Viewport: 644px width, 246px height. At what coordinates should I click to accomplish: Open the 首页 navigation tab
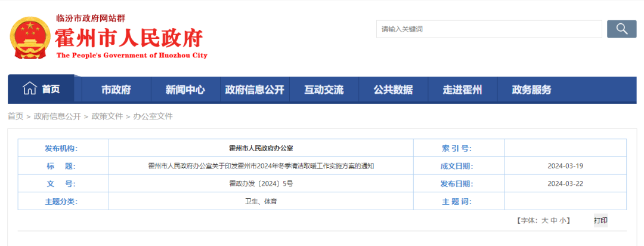(x=41, y=89)
